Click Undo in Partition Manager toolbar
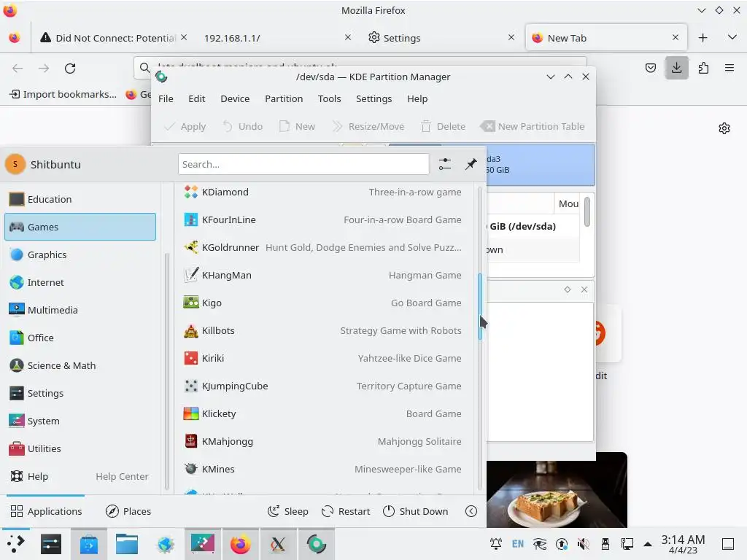 click(x=243, y=126)
